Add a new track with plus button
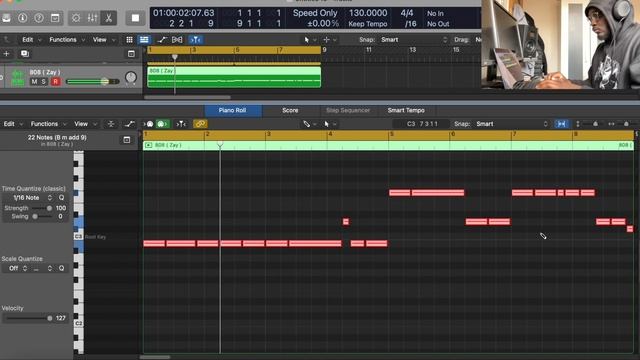640x360 pixels. point(7,53)
